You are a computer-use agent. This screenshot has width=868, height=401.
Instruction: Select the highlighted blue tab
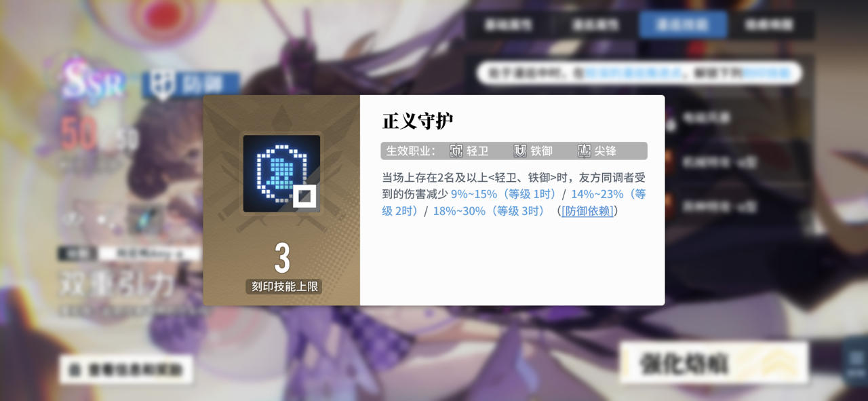coord(683,25)
